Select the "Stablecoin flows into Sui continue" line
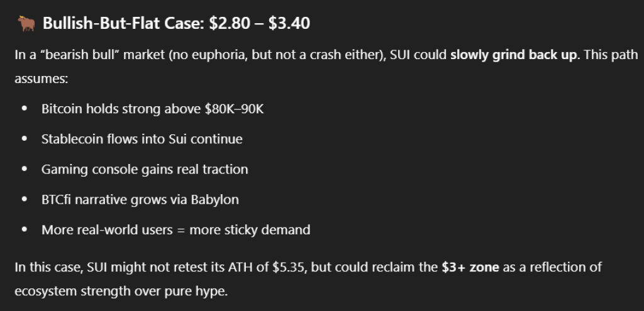This screenshot has width=644, height=311. 142,139
